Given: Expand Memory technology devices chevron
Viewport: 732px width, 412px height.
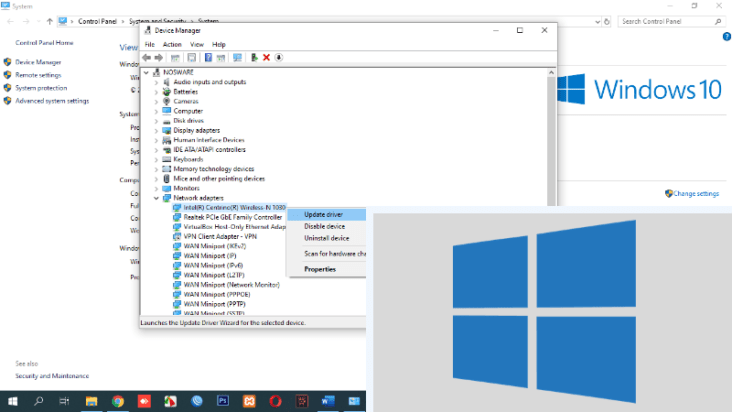Looking at the screenshot, I should pos(156,169).
